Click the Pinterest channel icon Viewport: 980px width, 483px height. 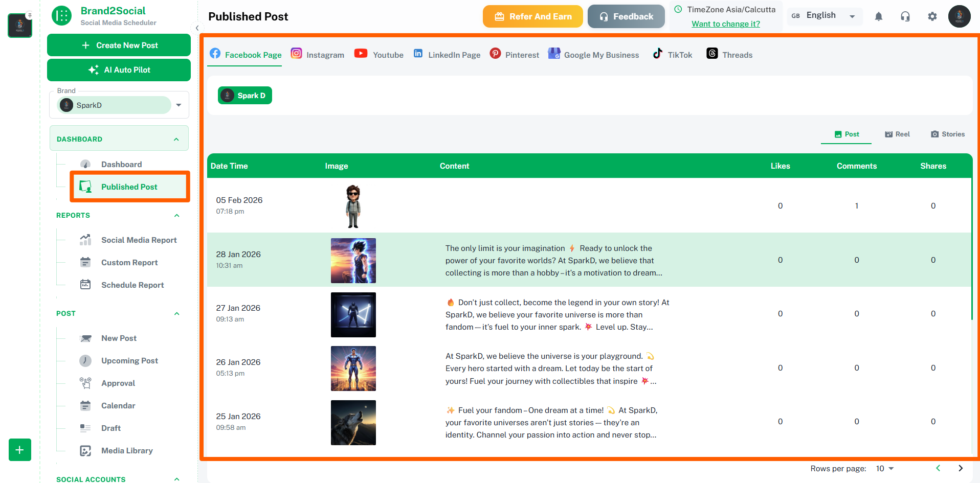point(495,53)
